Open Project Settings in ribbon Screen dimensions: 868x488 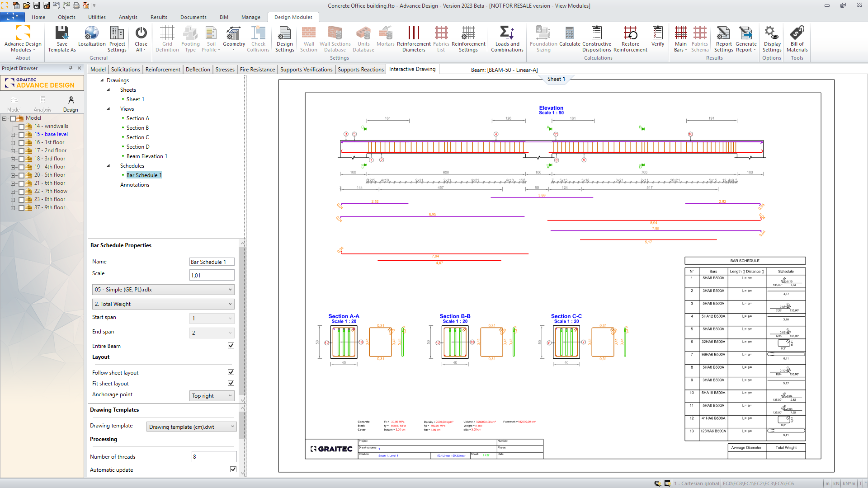click(117, 39)
